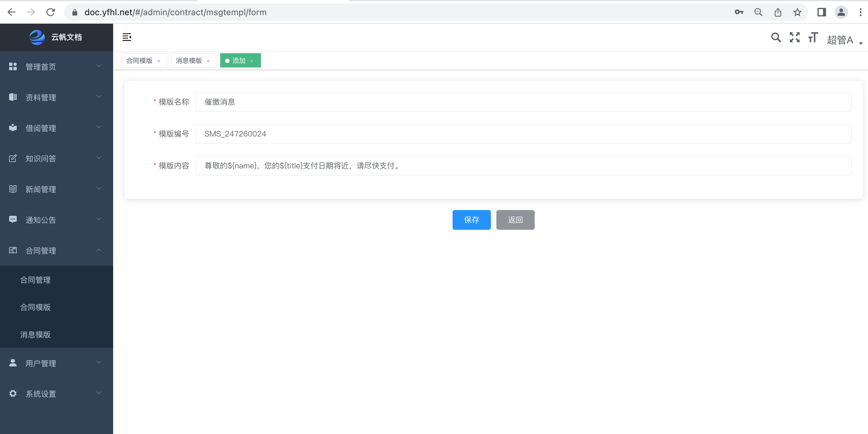
Task: Click the zoom magnifier icon in address bar
Action: [758, 12]
